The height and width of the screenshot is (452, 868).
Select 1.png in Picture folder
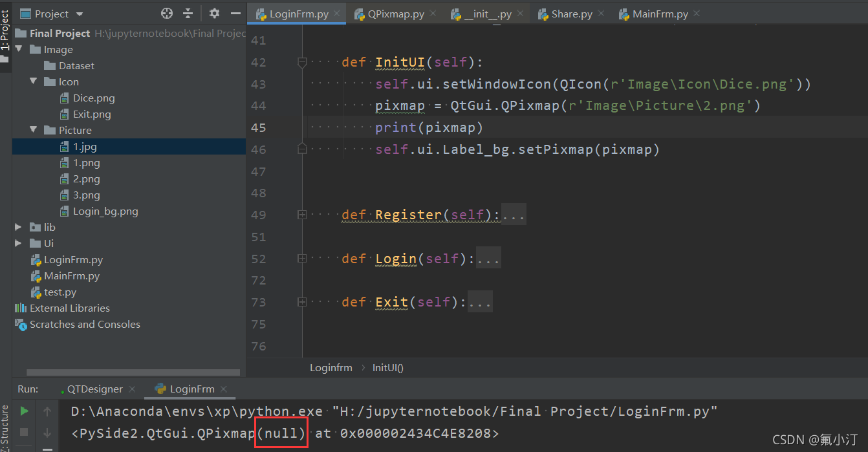[x=80, y=163]
